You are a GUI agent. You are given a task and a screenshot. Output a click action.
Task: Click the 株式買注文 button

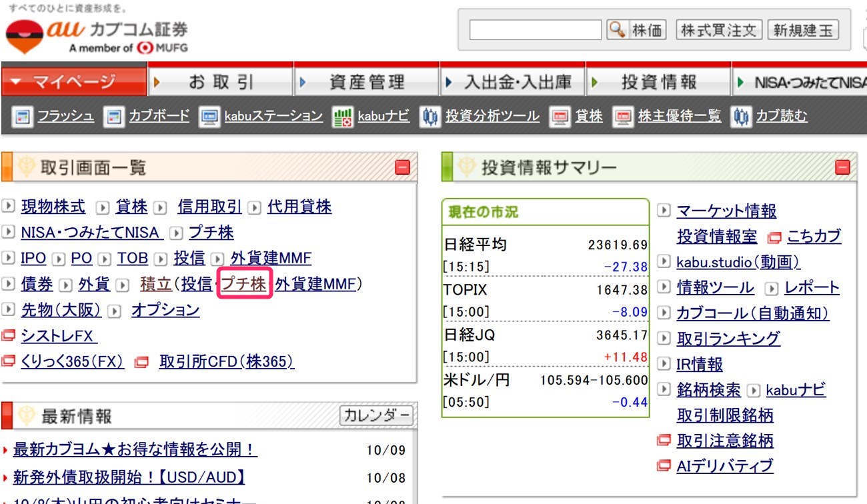click(x=719, y=30)
